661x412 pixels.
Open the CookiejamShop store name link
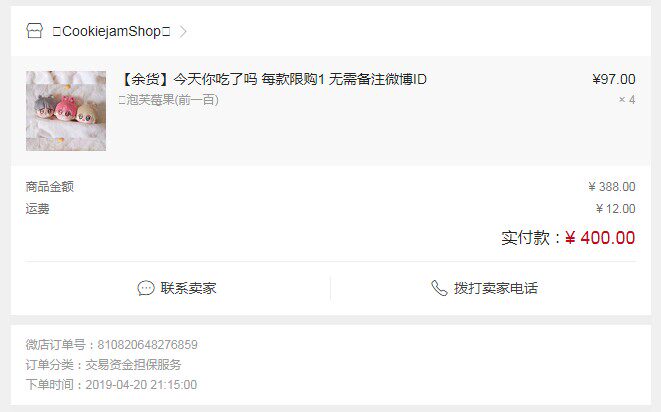point(111,31)
